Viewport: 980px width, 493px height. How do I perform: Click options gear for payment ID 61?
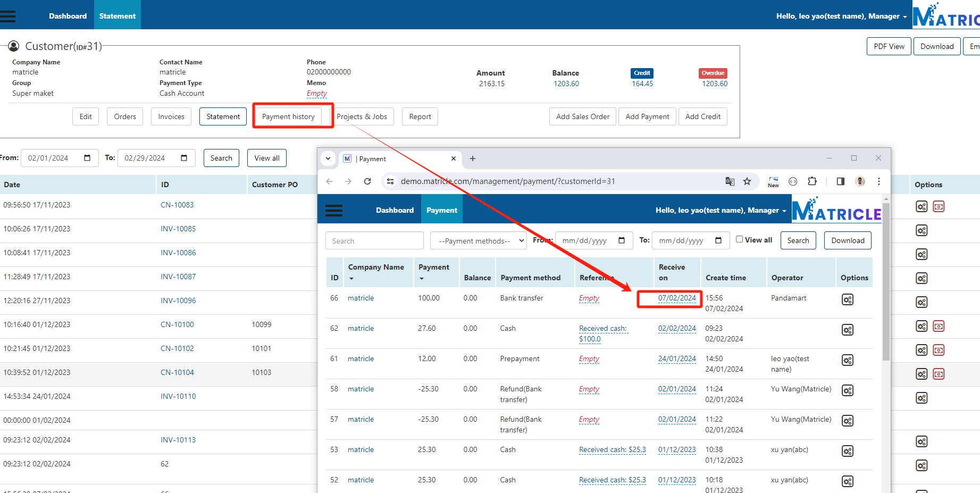tap(848, 360)
